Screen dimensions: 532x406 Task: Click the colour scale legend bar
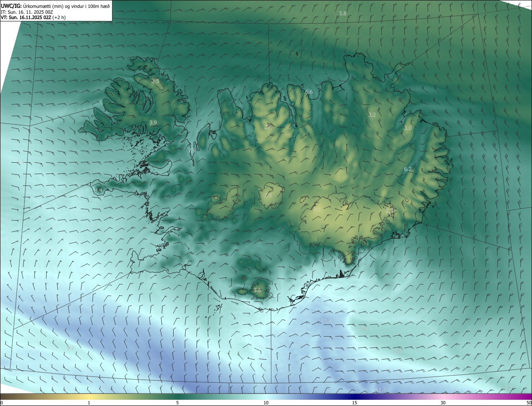[x=266, y=396]
